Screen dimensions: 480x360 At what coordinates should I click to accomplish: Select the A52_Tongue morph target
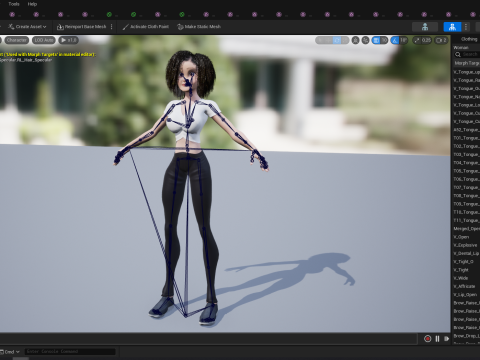click(466, 130)
